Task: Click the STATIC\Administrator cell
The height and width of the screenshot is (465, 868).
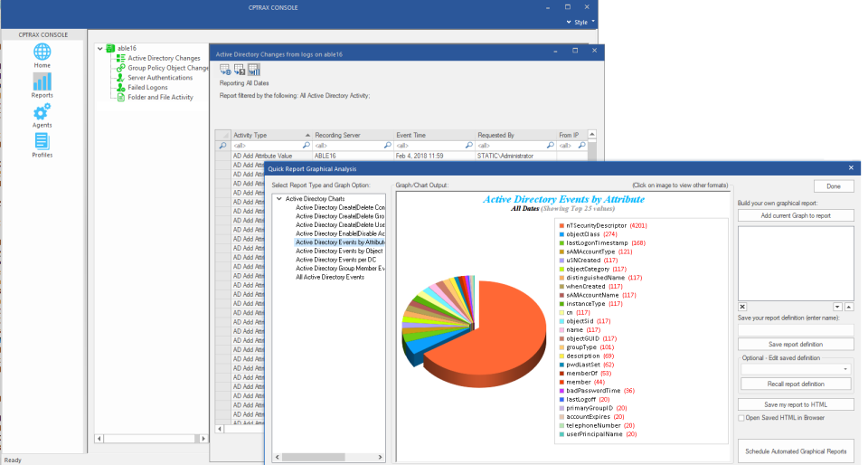Action: 516,157
